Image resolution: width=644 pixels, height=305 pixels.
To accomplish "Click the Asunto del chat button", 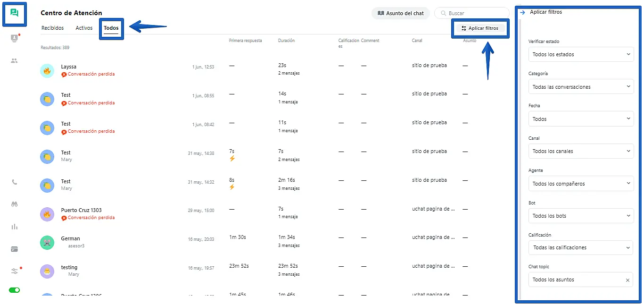I will (401, 13).
